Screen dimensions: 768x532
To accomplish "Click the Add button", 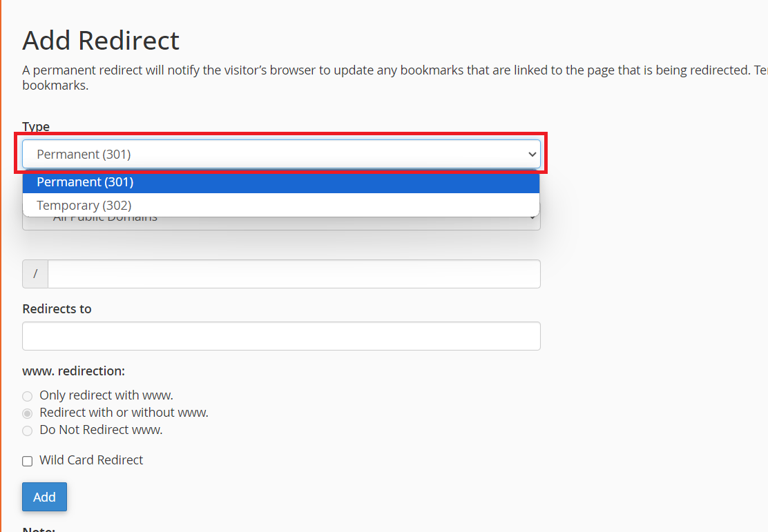I will point(44,497).
